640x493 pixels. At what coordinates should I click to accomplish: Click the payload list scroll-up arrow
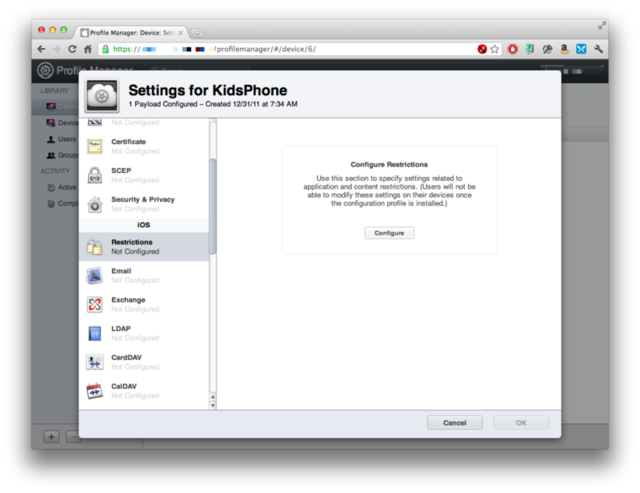213,397
